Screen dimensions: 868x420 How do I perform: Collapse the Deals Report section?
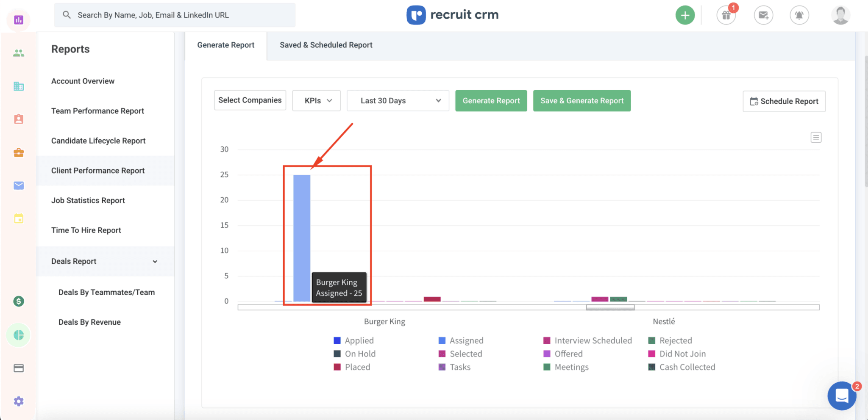tap(156, 261)
